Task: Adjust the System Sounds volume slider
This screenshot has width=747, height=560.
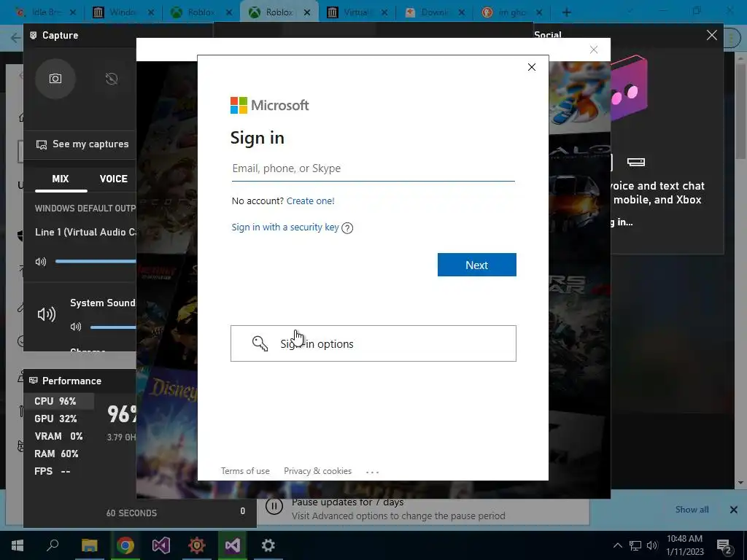Action: 113,327
